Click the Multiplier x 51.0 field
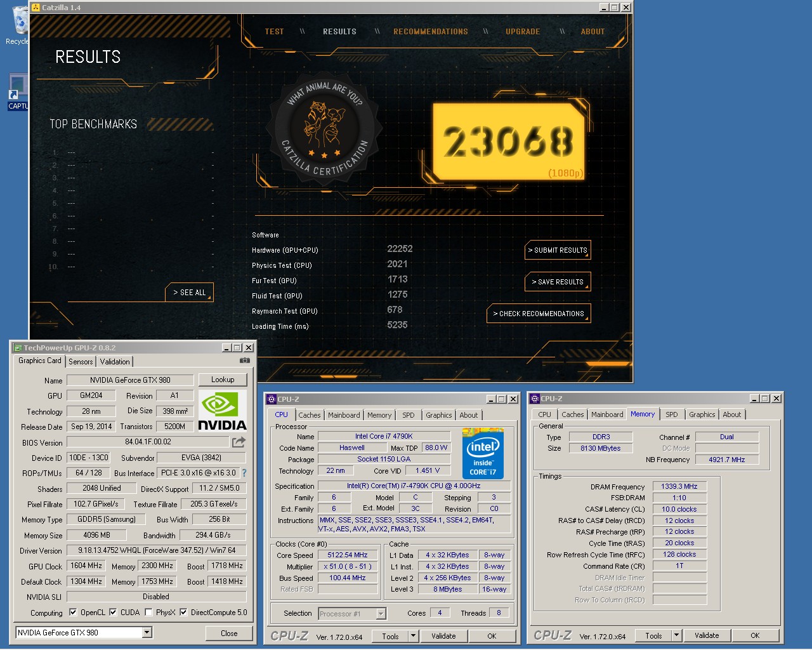Image resolution: width=812 pixels, height=650 pixels. [x=348, y=566]
